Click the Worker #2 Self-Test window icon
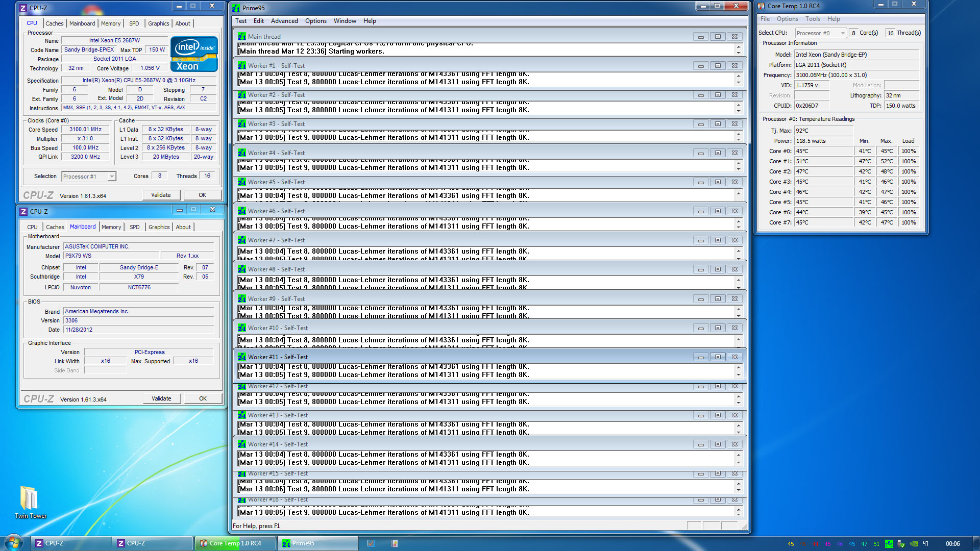This screenshot has height=551, width=980. [x=242, y=95]
